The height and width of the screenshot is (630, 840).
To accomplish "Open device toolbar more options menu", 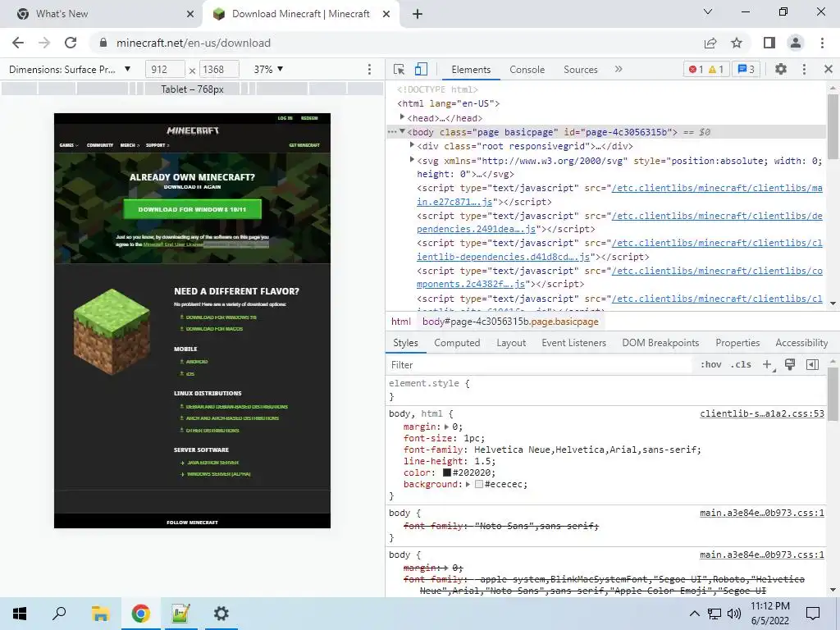I will [x=369, y=69].
